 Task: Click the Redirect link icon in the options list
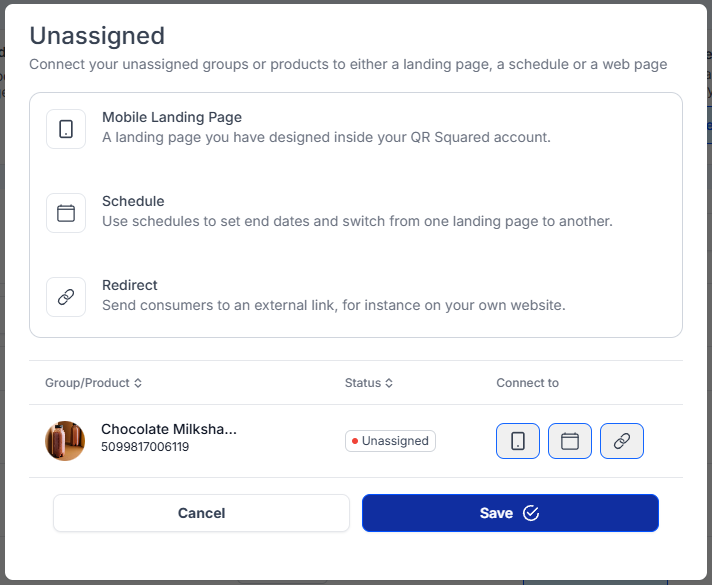pyautogui.click(x=66, y=297)
